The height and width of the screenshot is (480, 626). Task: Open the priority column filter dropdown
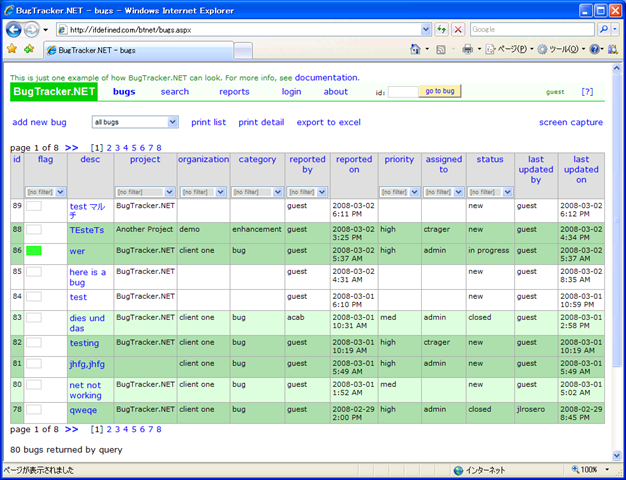399,192
